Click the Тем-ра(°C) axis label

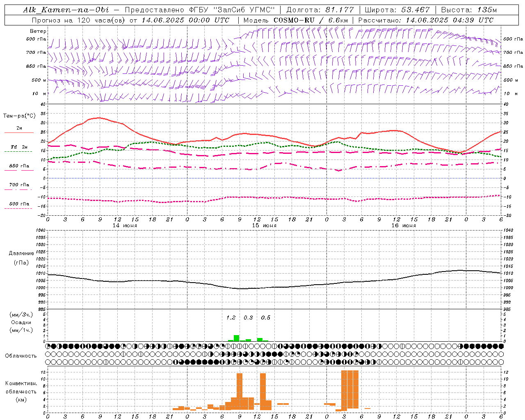tap(19, 116)
